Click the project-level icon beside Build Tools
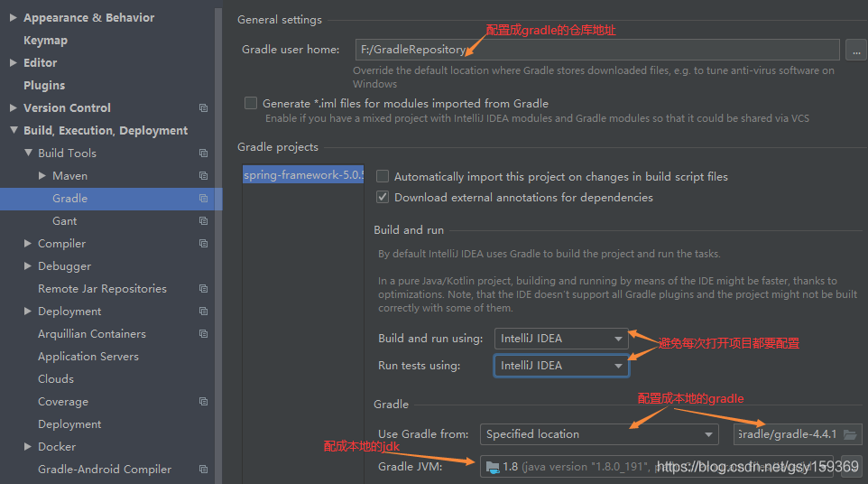868x484 pixels. click(x=203, y=154)
